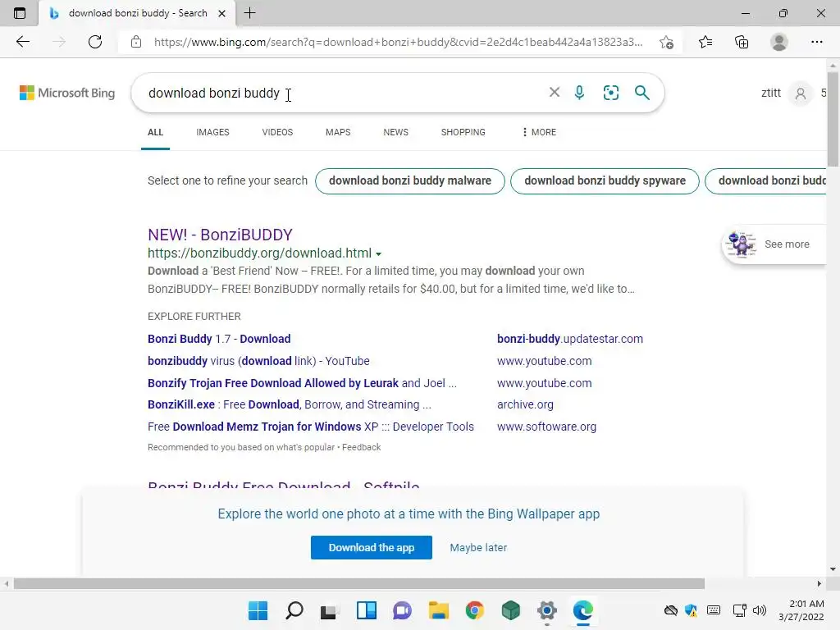
Task: Open the OneDrive cloud tray icon
Action: pyautogui.click(x=671, y=610)
